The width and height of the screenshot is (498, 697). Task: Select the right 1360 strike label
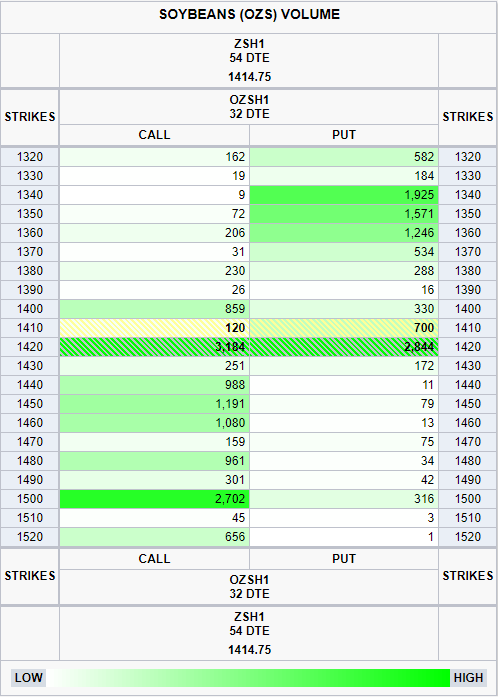pos(468,233)
